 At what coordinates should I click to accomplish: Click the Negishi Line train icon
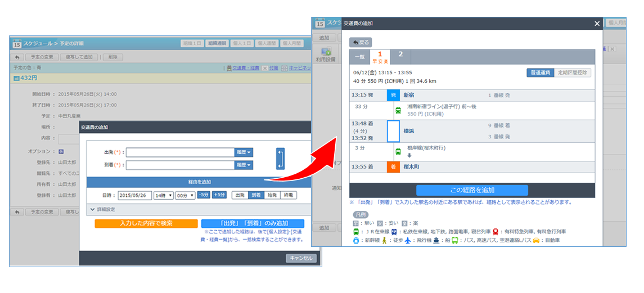(x=398, y=151)
